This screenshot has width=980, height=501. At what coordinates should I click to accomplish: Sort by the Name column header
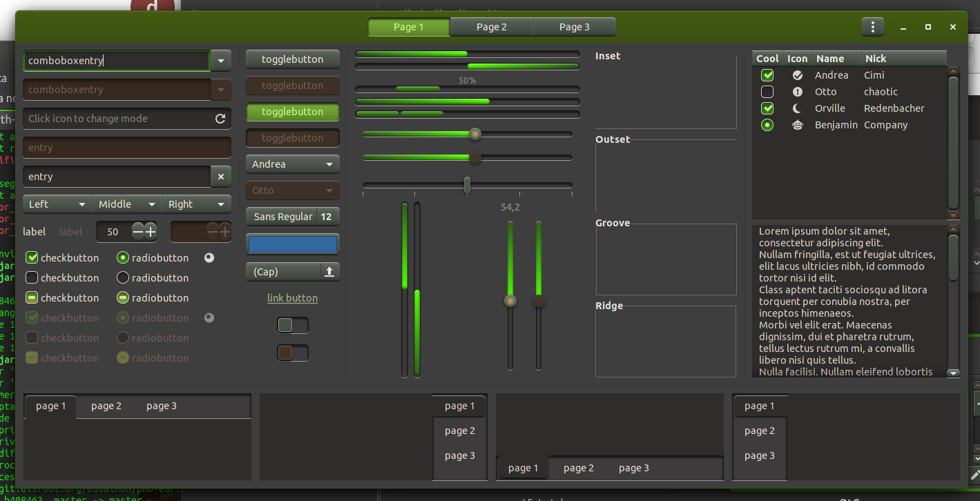click(x=836, y=59)
